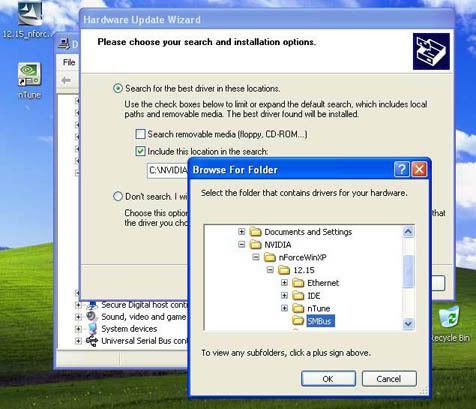The height and width of the screenshot is (409, 476).
Task: Open the Recycle Bin desktop icon
Action: click(449, 317)
